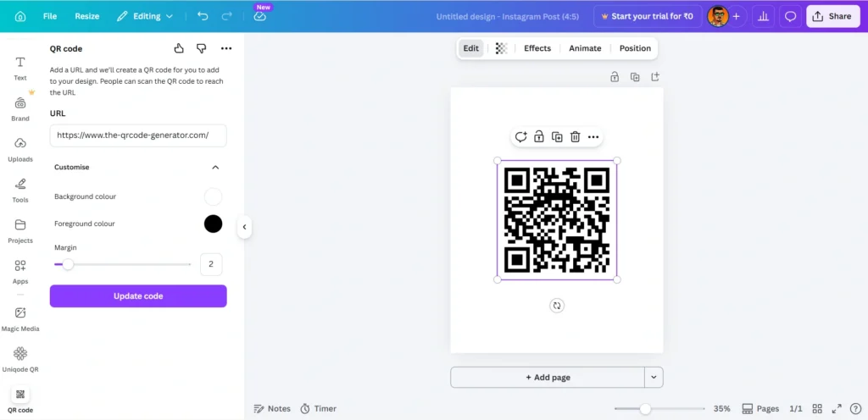Screen dimensions: 868x420
Task: Open the grid view icon
Action: 817,409
